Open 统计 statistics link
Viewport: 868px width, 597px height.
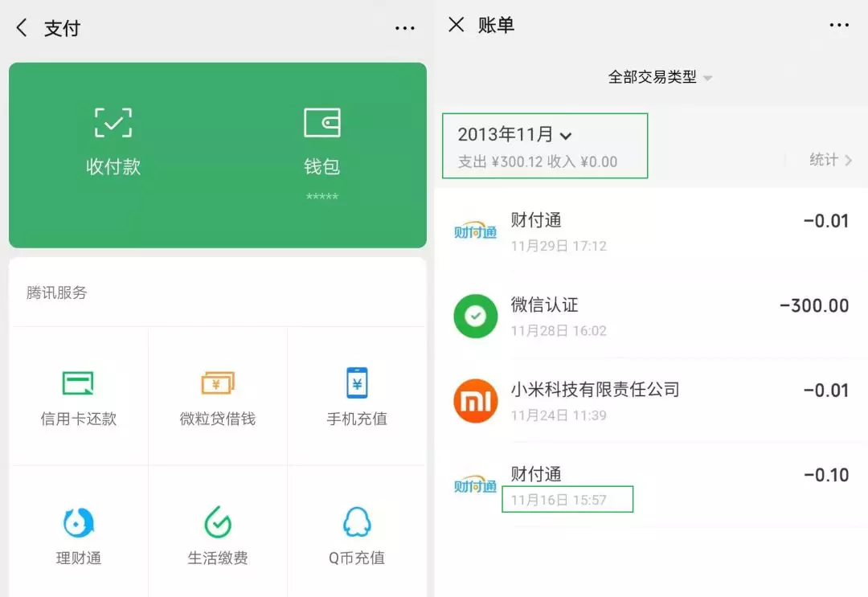tap(829, 160)
